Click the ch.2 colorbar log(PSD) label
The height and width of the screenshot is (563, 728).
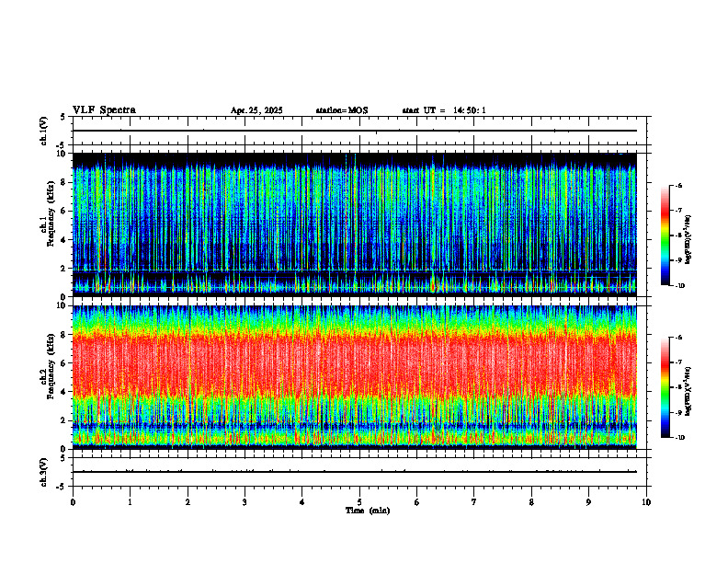688,391
